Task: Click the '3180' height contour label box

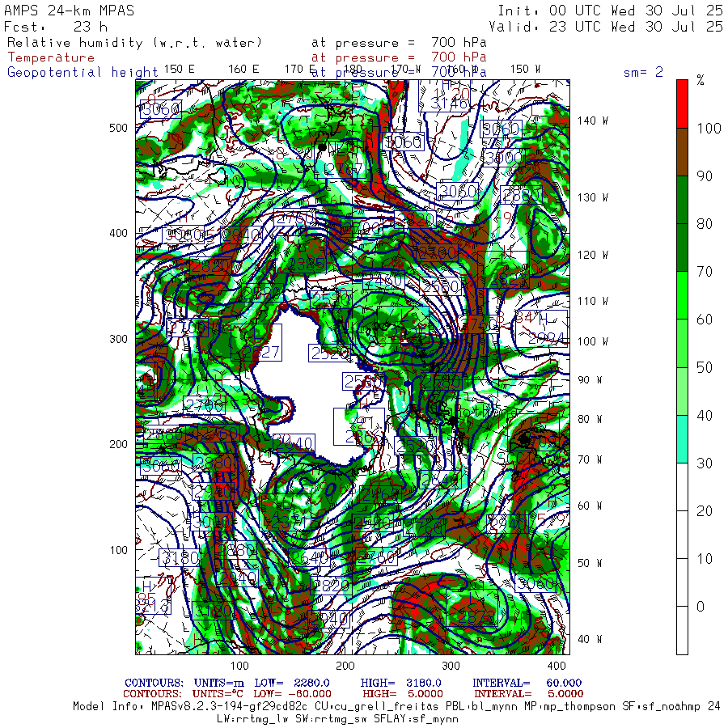Action: coord(180,557)
